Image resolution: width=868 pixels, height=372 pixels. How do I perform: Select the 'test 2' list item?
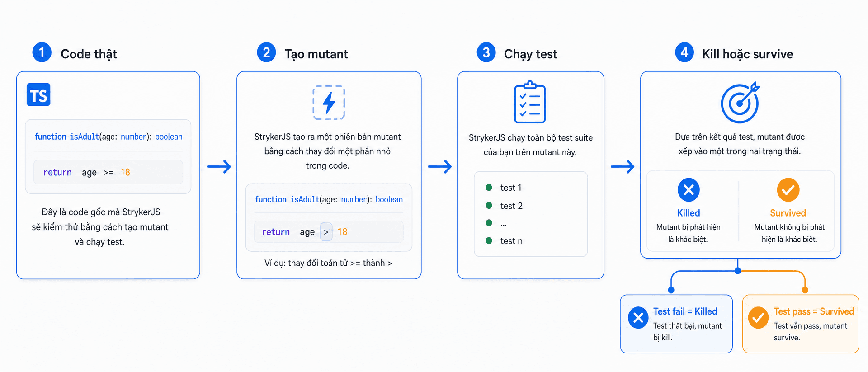[x=511, y=206]
